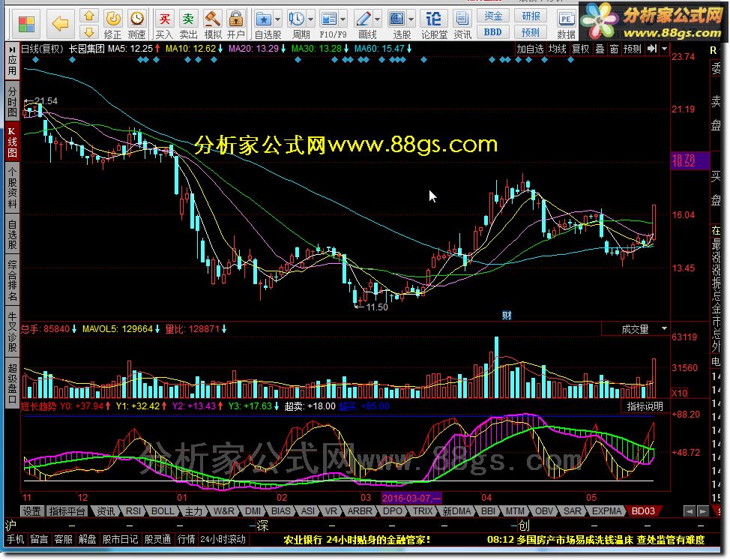Screen dimensions: 730x560
Task: Select the TRIX indicator tab
Action: tap(423, 511)
